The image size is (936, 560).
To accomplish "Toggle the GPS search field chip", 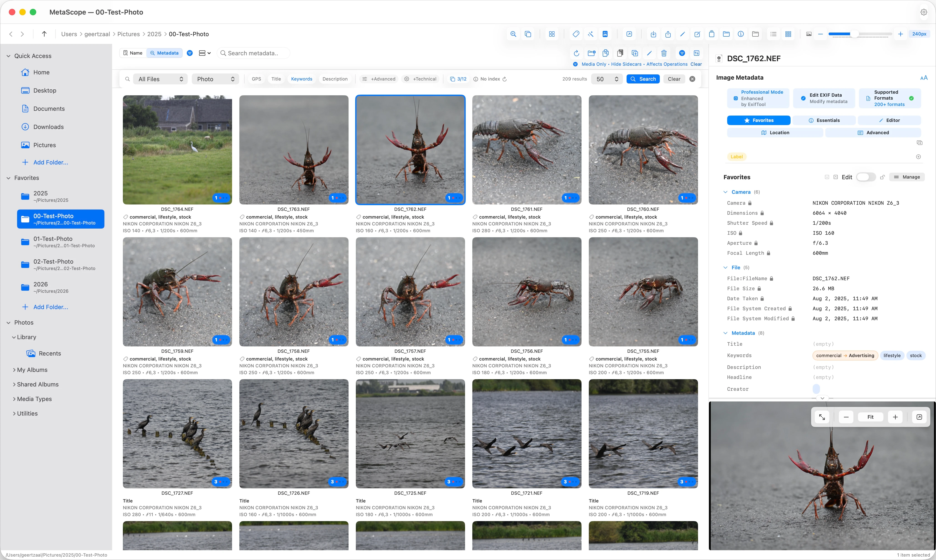I will (x=256, y=79).
